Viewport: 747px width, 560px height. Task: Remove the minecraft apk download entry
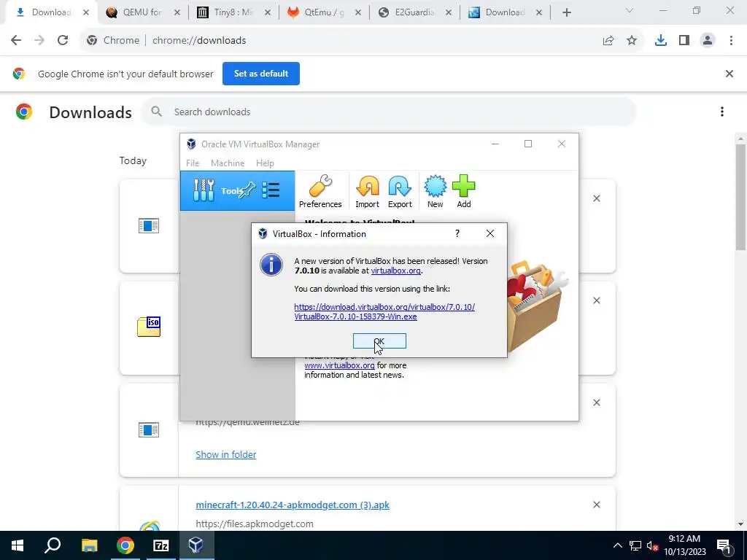tap(597, 505)
